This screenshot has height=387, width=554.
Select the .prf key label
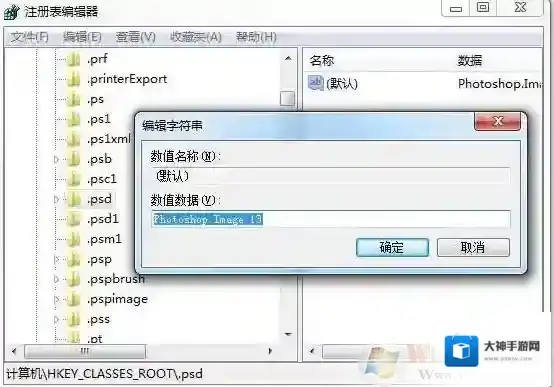[x=97, y=59]
